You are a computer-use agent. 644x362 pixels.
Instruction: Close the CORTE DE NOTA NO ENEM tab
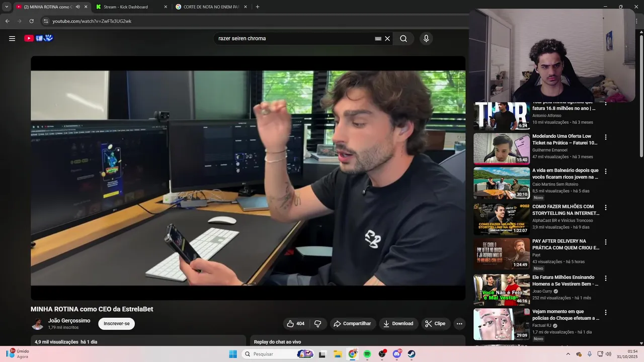point(246,7)
